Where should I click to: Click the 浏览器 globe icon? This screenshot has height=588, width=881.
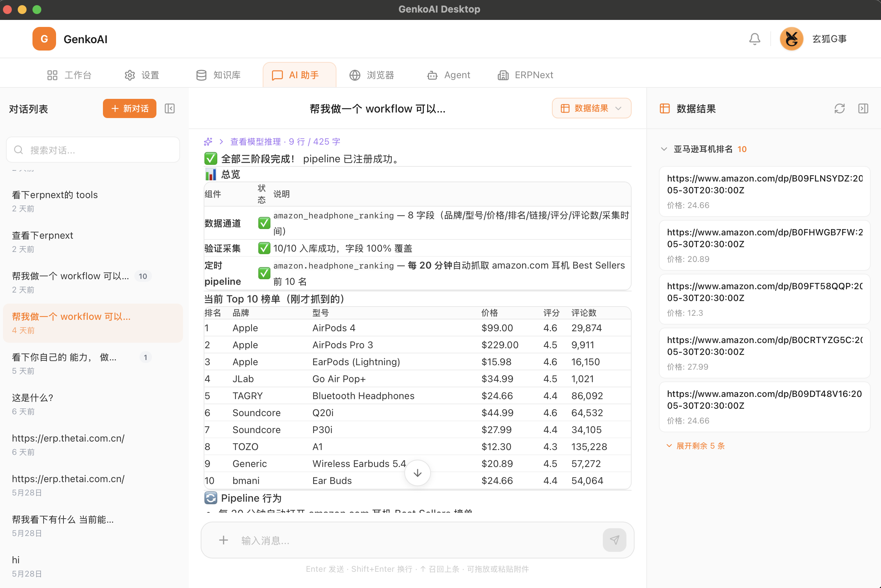tap(355, 75)
